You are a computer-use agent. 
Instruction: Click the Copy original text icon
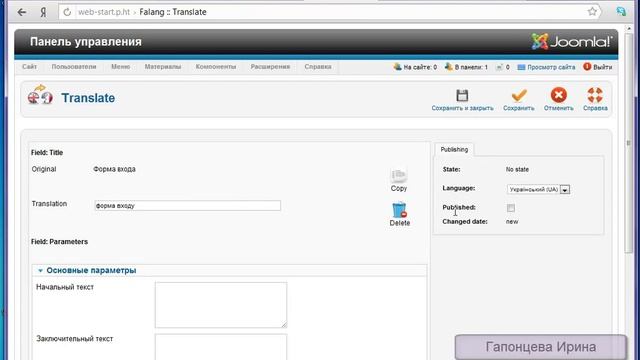click(398, 176)
